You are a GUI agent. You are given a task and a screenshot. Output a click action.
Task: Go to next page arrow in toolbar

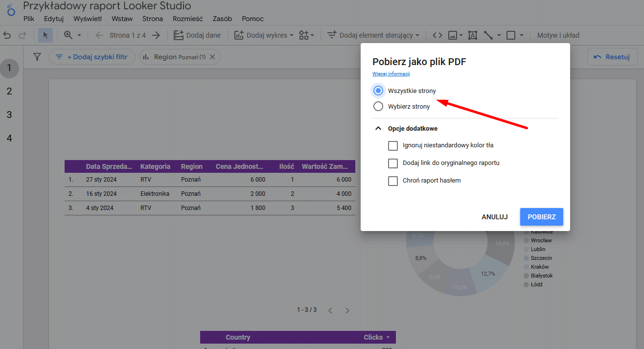point(156,35)
